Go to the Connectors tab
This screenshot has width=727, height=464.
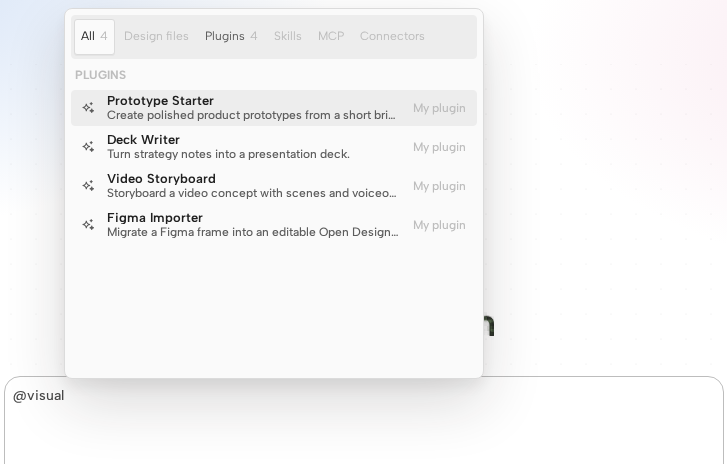[392, 36]
